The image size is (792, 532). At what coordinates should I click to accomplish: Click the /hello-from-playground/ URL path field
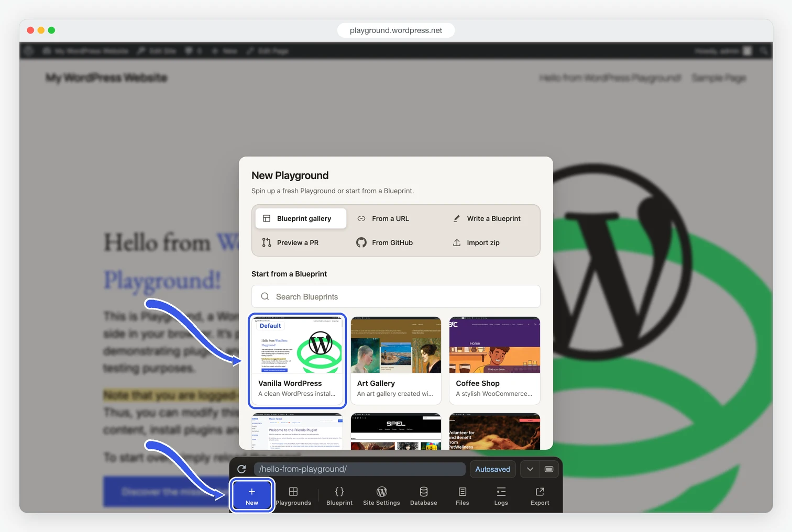coord(360,469)
